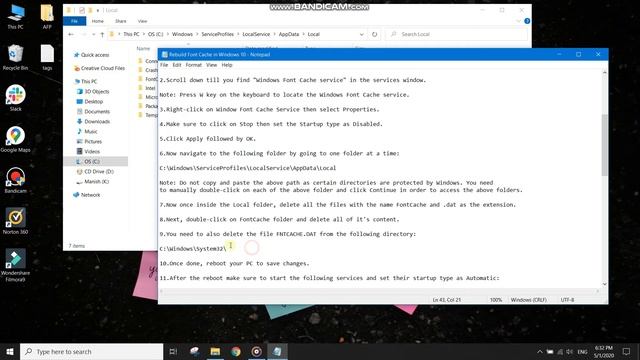Select Quick access in navigation pane

(91, 55)
